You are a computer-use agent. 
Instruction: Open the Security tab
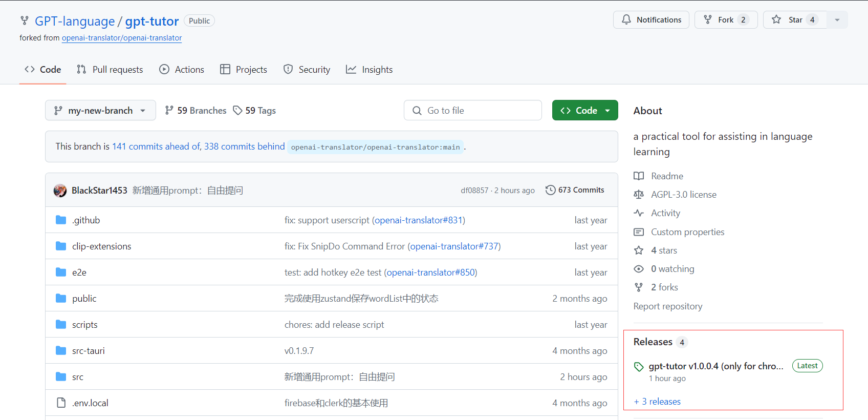pos(307,69)
